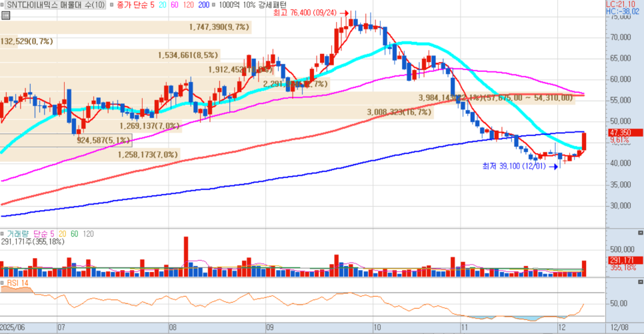This screenshot has width=644, height=334.
Task: Click the 9.61% change value
Action: 620,141
